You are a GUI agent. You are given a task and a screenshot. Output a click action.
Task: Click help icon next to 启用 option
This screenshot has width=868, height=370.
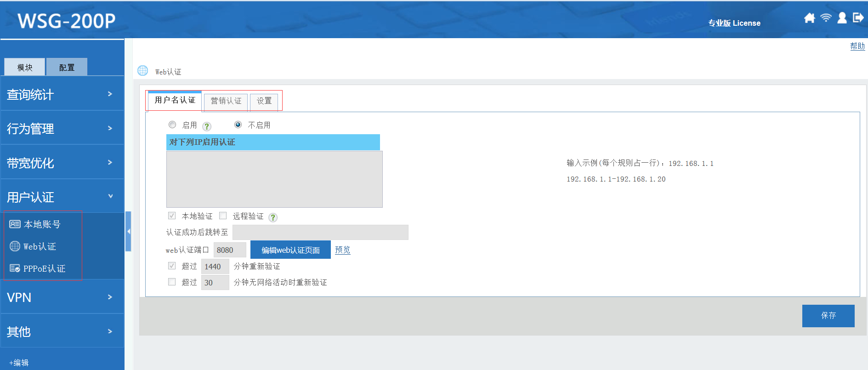click(207, 126)
